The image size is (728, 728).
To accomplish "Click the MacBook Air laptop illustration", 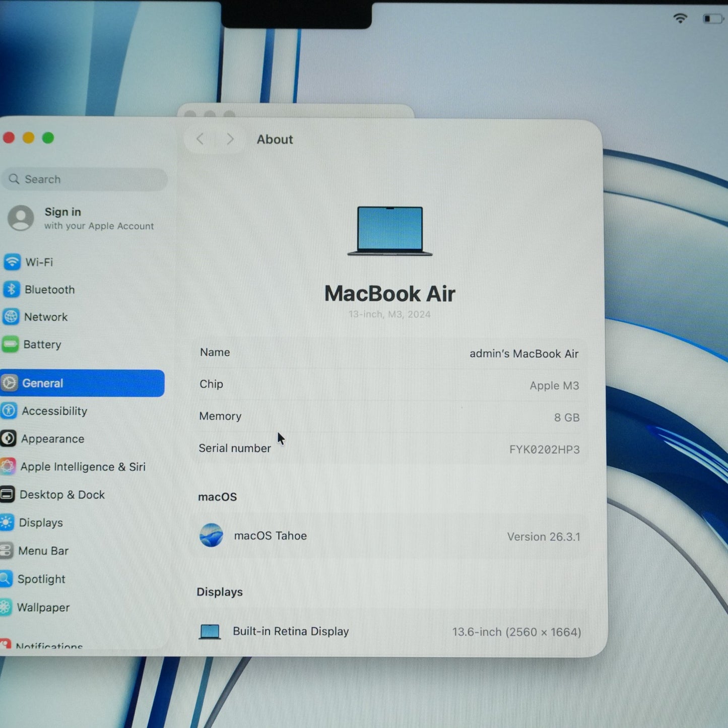I will (390, 231).
